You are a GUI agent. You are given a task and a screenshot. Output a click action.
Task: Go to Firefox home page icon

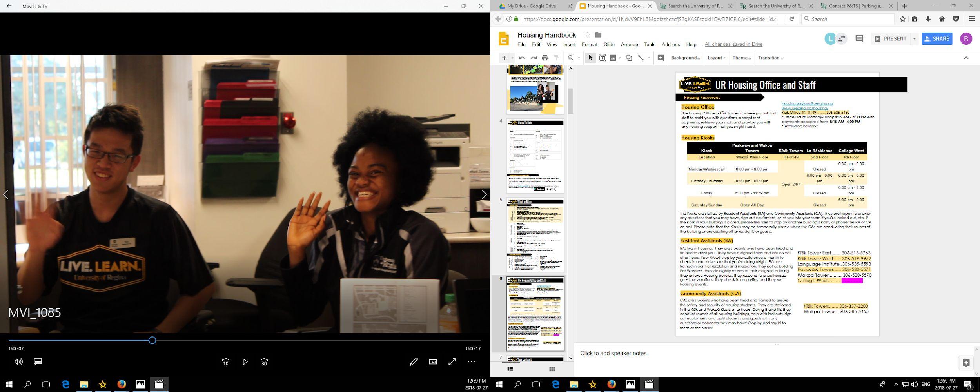942,19
